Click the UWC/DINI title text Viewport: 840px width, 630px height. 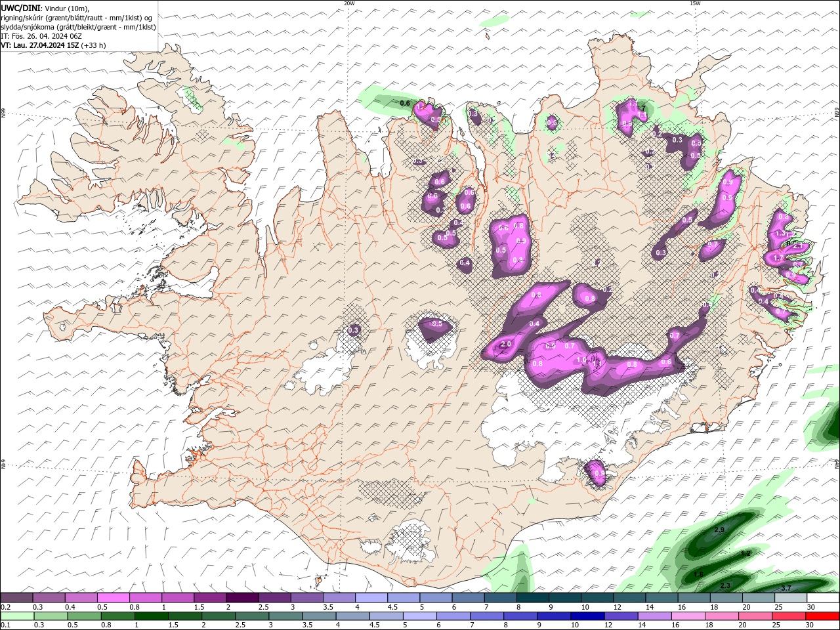coord(21,8)
